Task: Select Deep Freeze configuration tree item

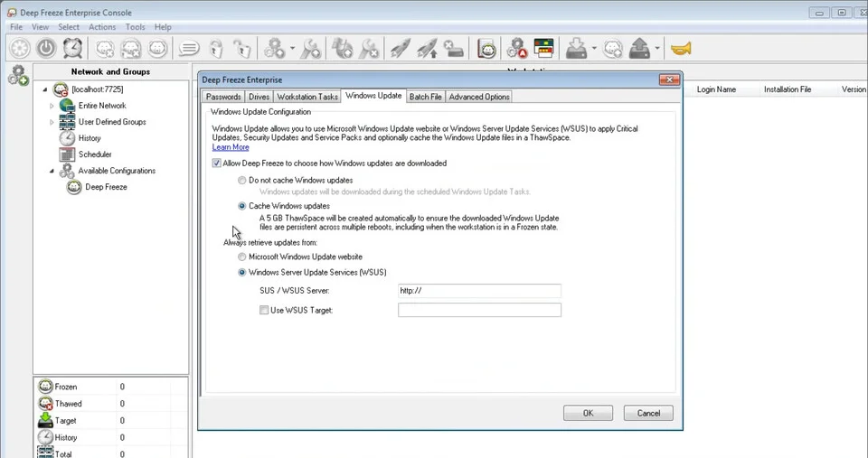Action: pyautogui.click(x=106, y=187)
